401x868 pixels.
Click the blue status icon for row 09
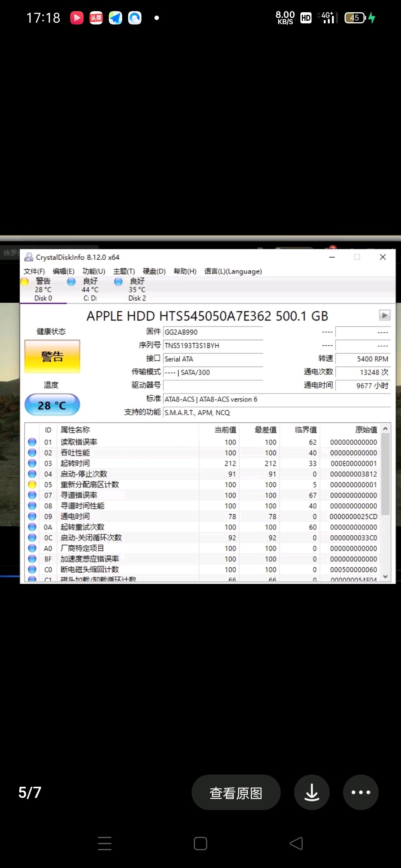click(32, 516)
